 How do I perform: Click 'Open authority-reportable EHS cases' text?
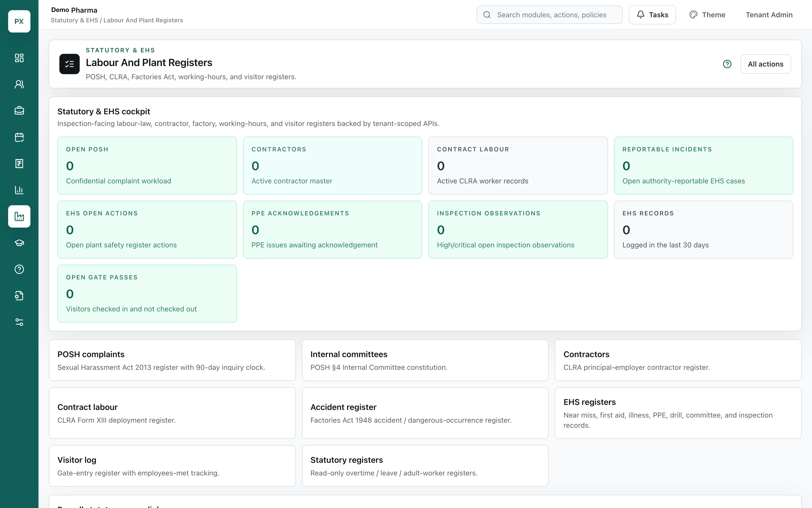tap(684, 181)
